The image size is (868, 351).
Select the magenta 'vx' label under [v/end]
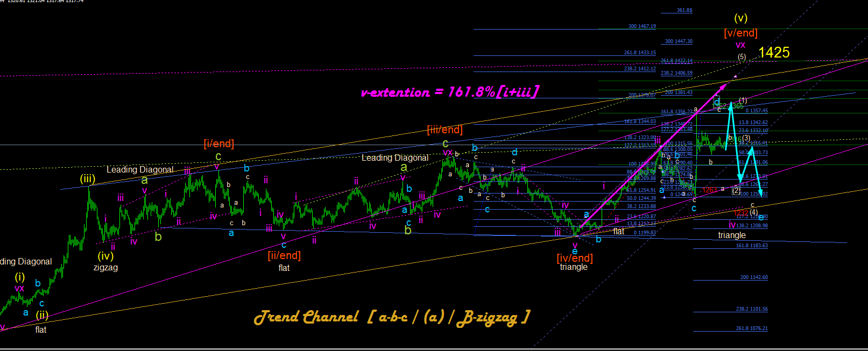(740, 45)
